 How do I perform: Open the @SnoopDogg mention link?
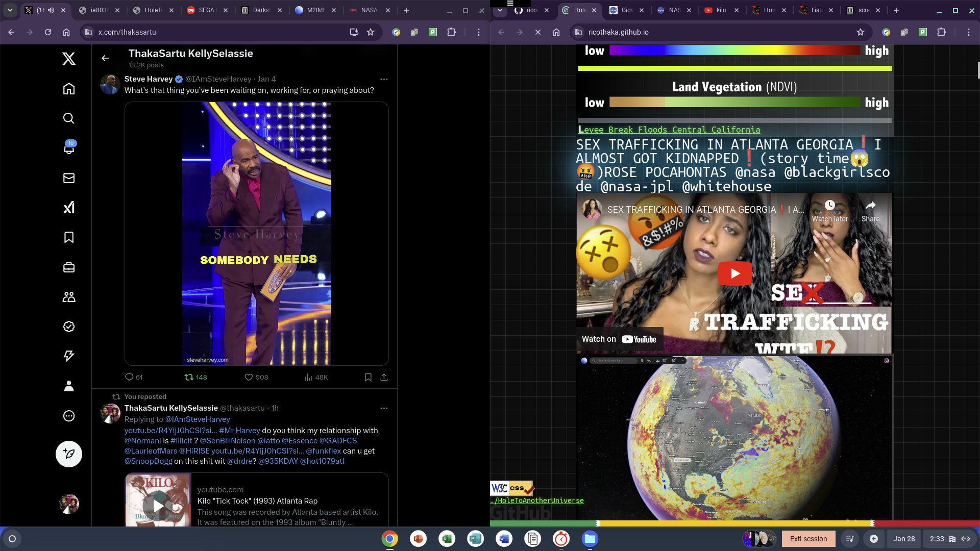pos(149,461)
